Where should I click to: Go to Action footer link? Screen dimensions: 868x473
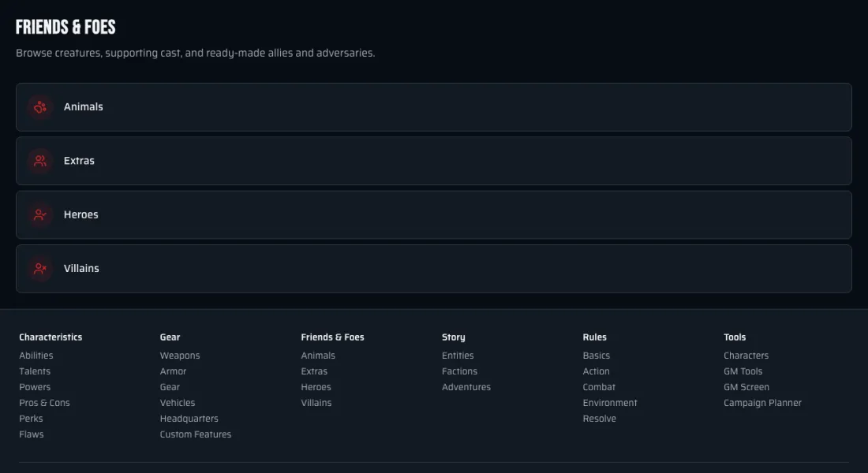point(597,371)
